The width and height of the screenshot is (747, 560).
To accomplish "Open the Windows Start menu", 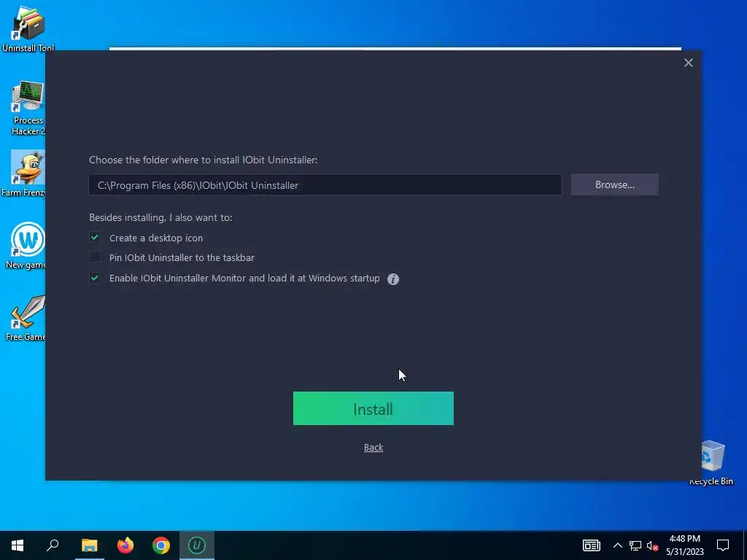I will tap(18, 545).
